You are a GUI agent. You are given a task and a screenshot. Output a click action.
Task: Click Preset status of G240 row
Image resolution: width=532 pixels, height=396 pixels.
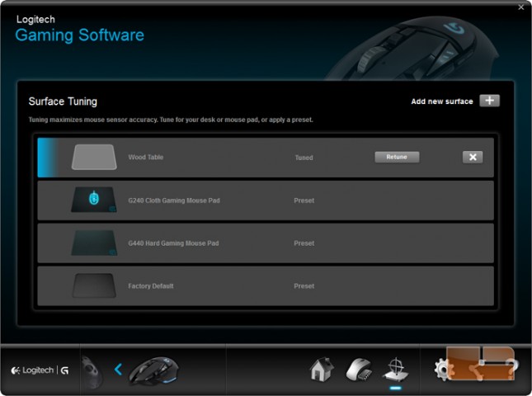pos(304,200)
